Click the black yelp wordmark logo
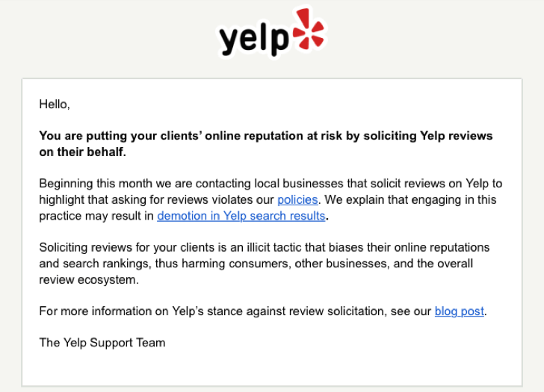544x392 pixels. [x=254, y=39]
